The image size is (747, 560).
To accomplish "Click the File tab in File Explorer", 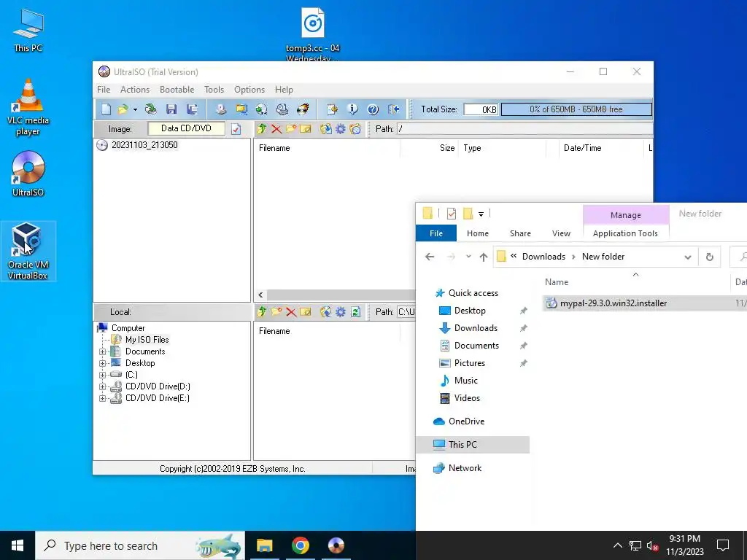I will point(436,233).
